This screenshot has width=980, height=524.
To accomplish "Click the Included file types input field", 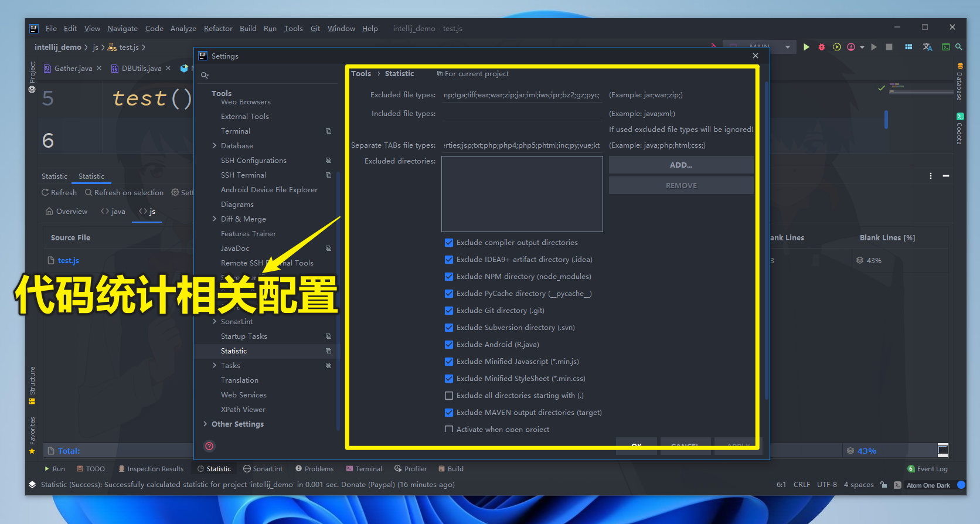I will coord(522,114).
